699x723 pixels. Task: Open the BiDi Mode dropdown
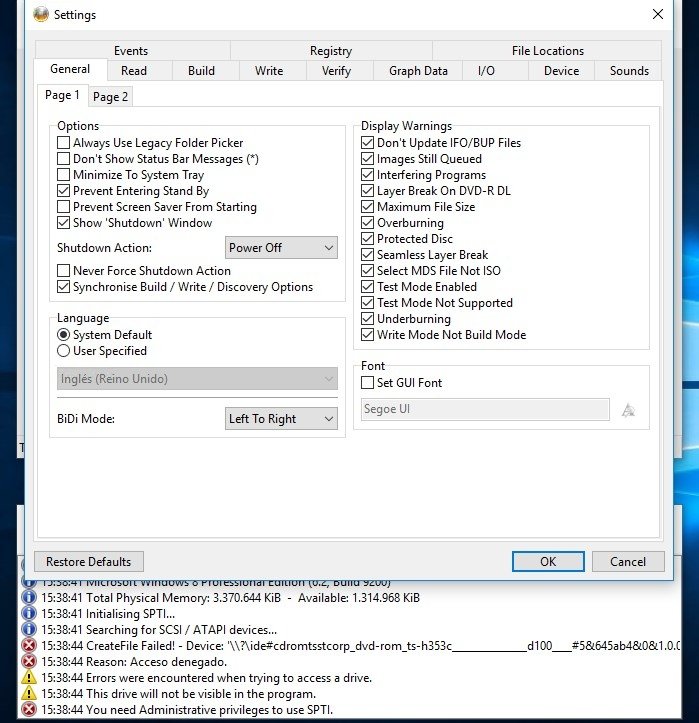pyautogui.click(x=281, y=419)
